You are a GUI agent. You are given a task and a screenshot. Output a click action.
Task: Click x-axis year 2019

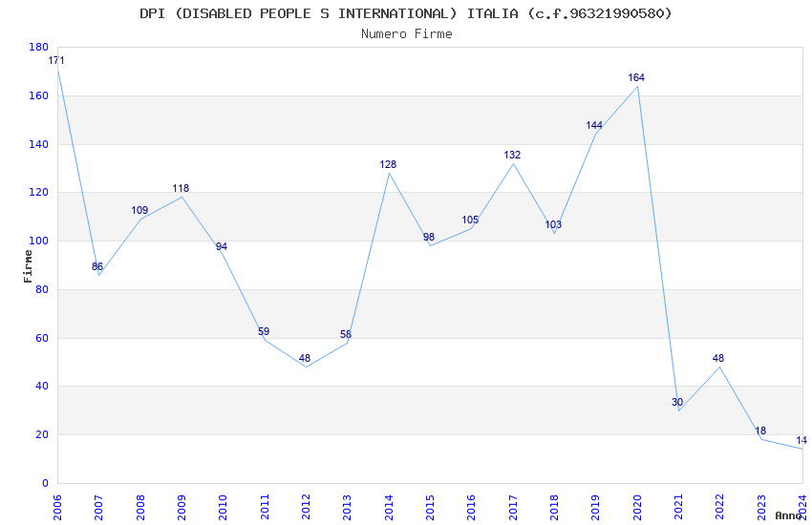click(x=595, y=508)
